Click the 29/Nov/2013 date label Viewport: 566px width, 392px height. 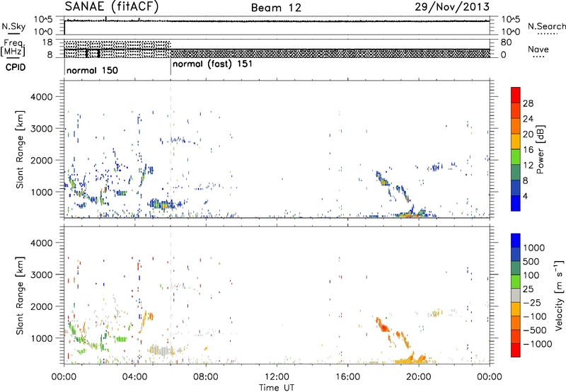[452, 6]
